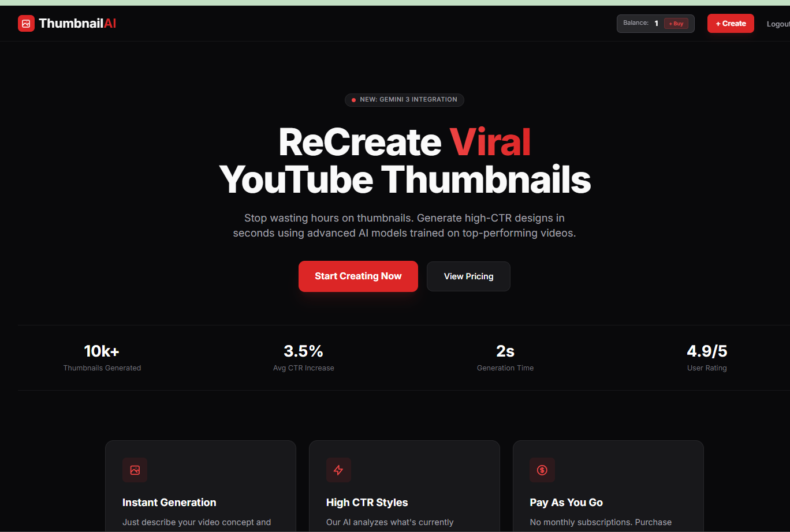Image resolution: width=790 pixels, height=532 pixels.
Task: Open the +Buy credits control
Action: [x=676, y=23]
